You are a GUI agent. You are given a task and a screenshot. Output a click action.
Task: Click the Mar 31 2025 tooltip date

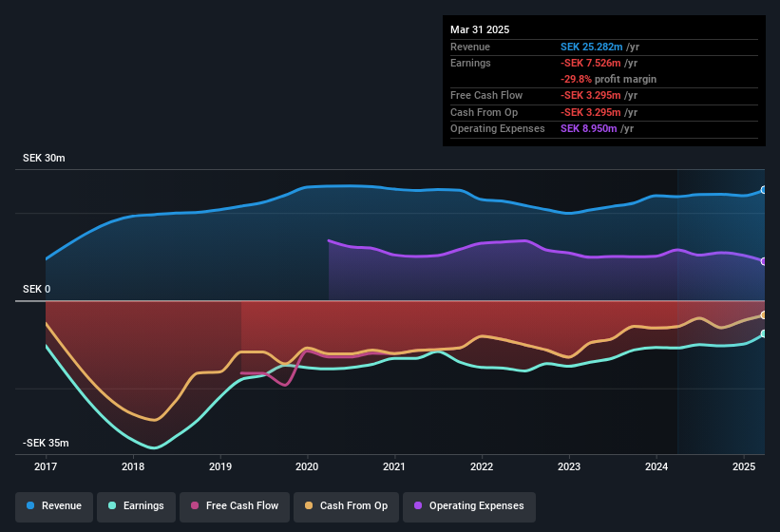[480, 29]
